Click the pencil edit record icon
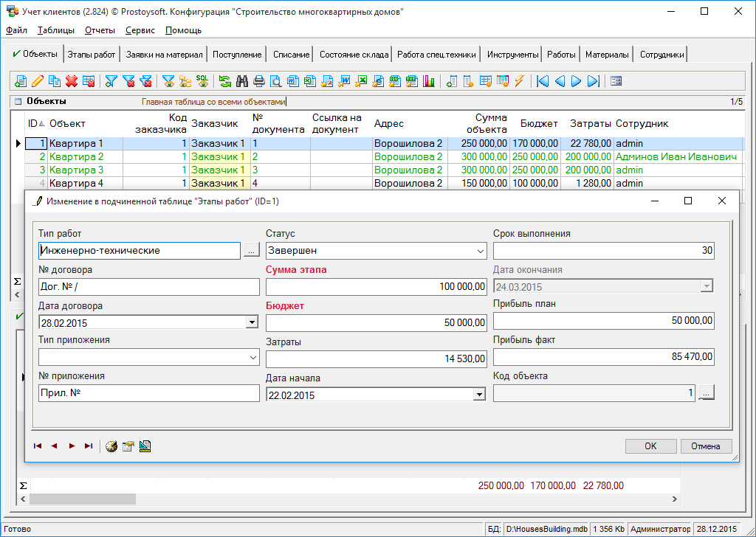 pyautogui.click(x=38, y=81)
